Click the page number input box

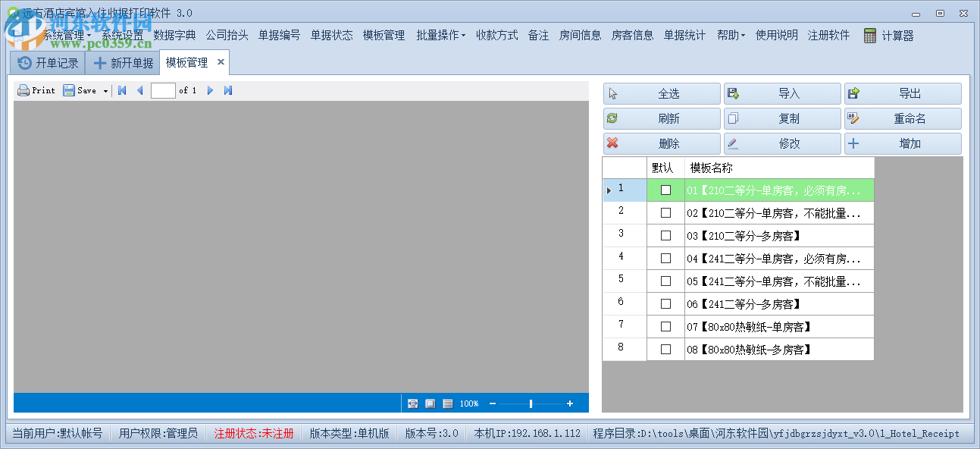(x=163, y=90)
